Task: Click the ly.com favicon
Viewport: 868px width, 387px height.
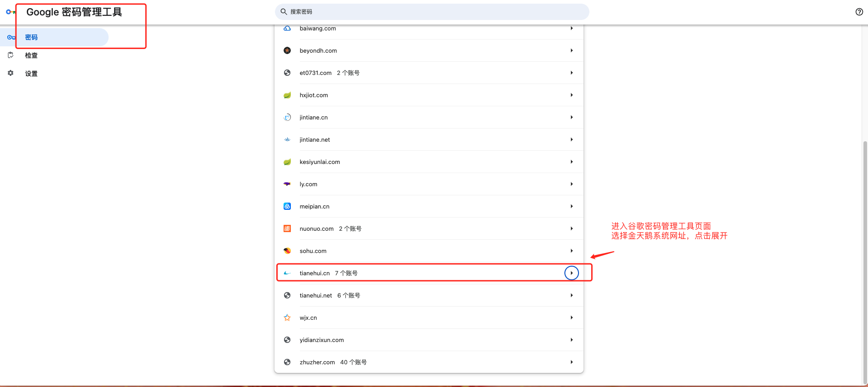Action: [287, 184]
